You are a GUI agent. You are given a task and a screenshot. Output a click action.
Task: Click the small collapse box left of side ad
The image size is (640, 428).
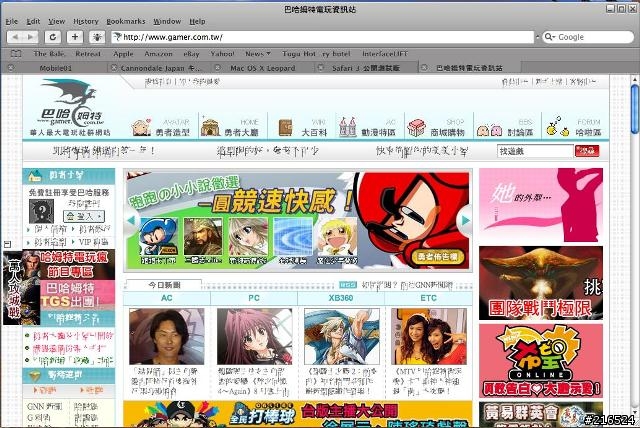7,244
